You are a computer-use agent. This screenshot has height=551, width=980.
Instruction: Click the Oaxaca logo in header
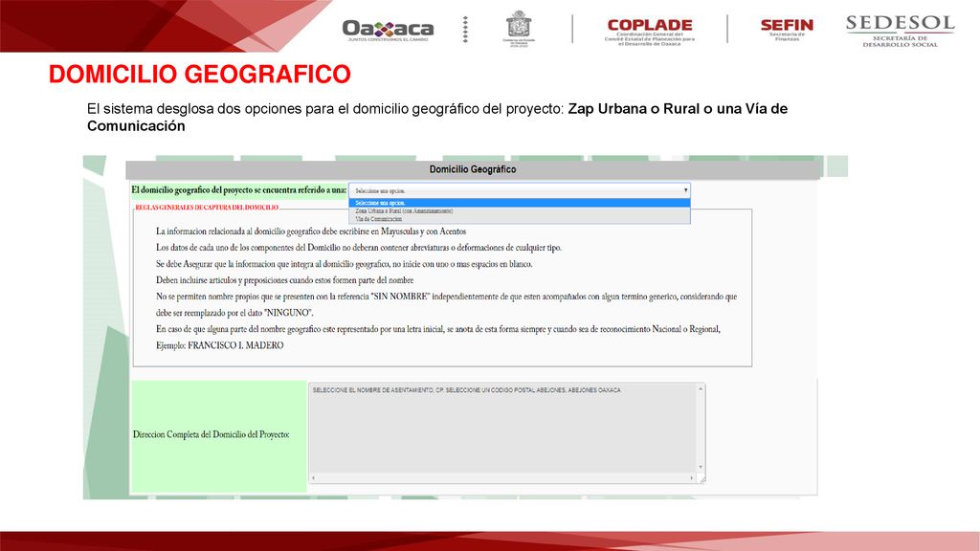coord(388,30)
